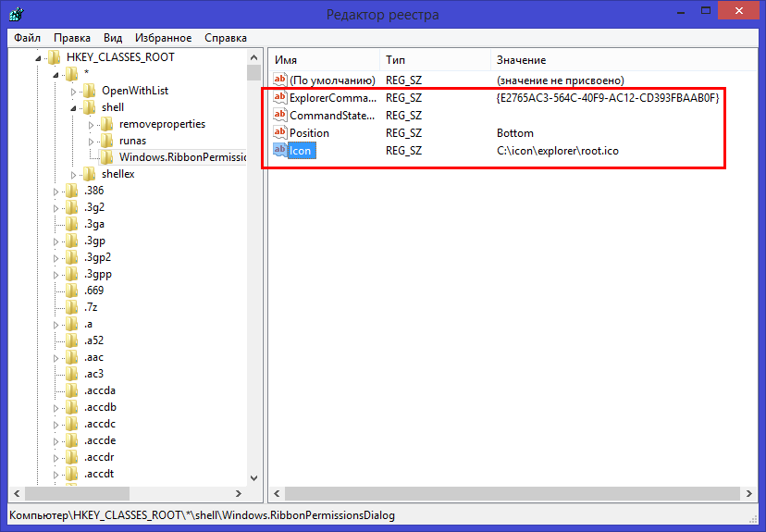
Task: Select the .accdc key
Action: pyautogui.click(x=100, y=424)
